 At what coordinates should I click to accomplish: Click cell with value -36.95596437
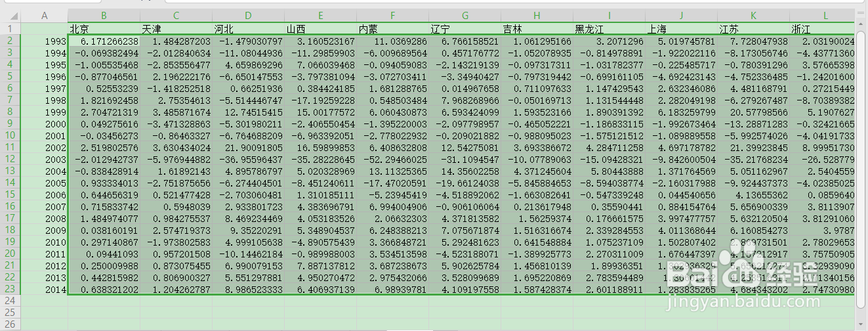click(248, 159)
